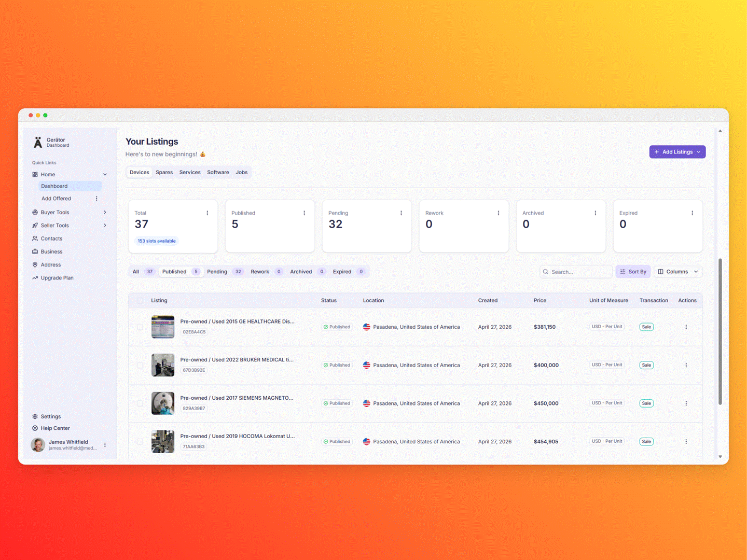Image resolution: width=747 pixels, height=560 pixels.
Task: Check the GE HEALTHCARE listing checkbox
Action: 140,327
